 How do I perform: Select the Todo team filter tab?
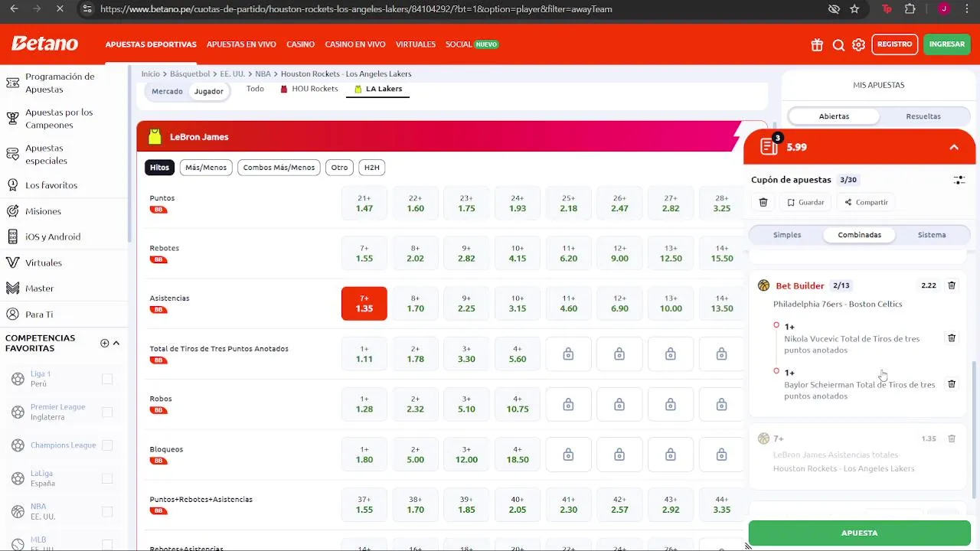[x=255, y=89]
